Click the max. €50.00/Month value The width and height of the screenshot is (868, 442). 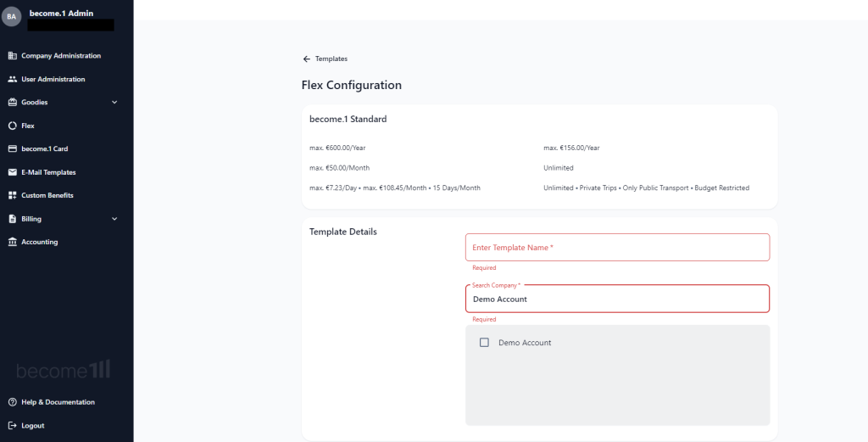[339, 168]
